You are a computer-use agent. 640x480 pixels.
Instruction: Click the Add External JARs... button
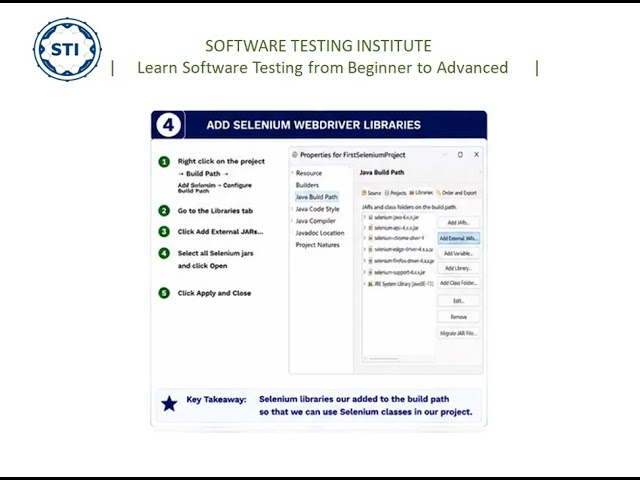coord(458,238)
